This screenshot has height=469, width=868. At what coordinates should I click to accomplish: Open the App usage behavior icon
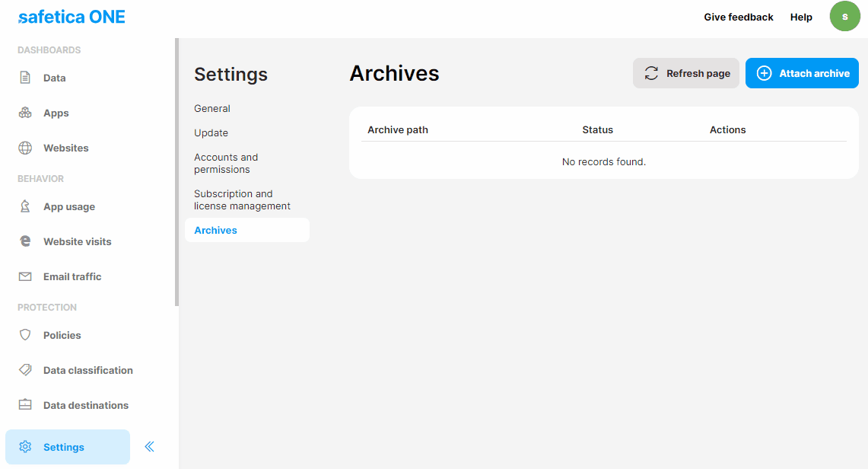pos(24,206)
